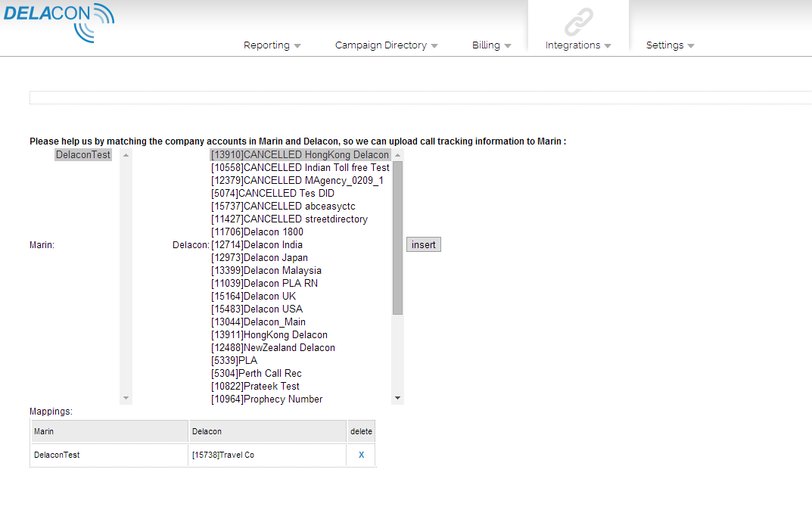Select [12488]NewZealand Delacon
Image resolution: width=812 pixels, height=519 pixels.
(x=300, y=347)
